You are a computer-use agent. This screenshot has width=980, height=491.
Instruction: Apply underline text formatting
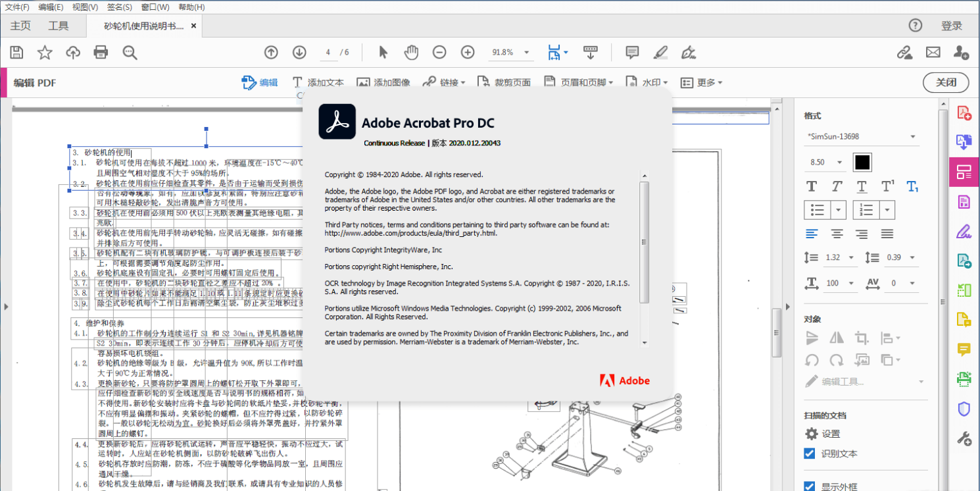tap(862, 187)
